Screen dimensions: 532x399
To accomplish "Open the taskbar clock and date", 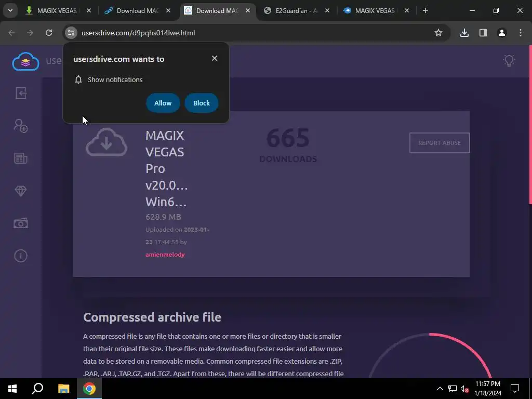I will click(x=488, y=389).
